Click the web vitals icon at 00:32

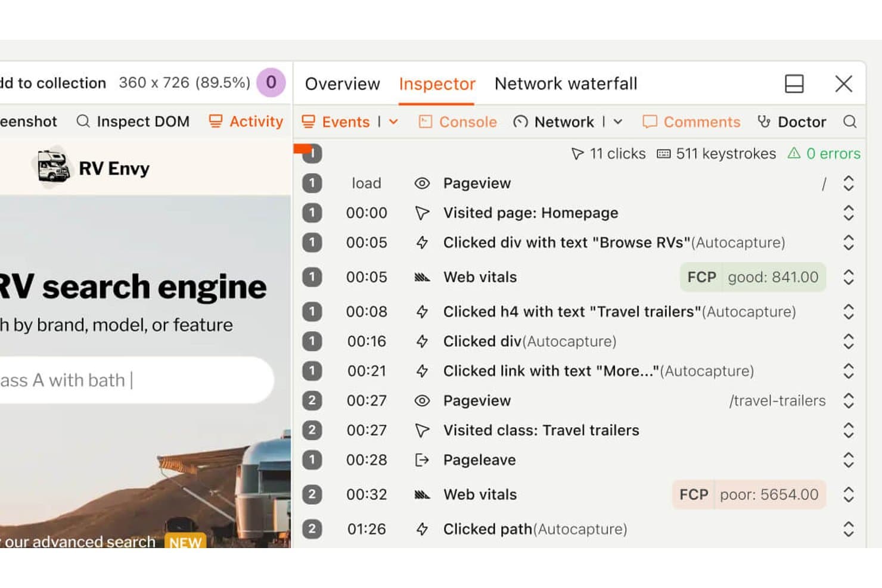coord(422,494)
